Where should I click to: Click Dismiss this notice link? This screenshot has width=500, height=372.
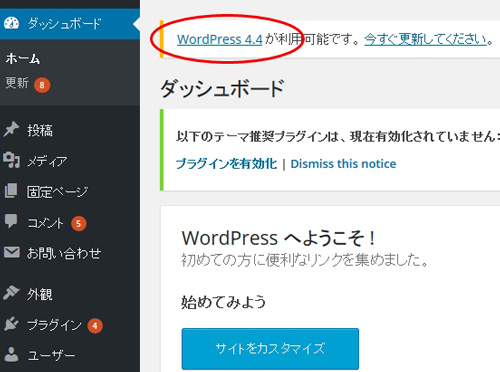click(343, 164)
